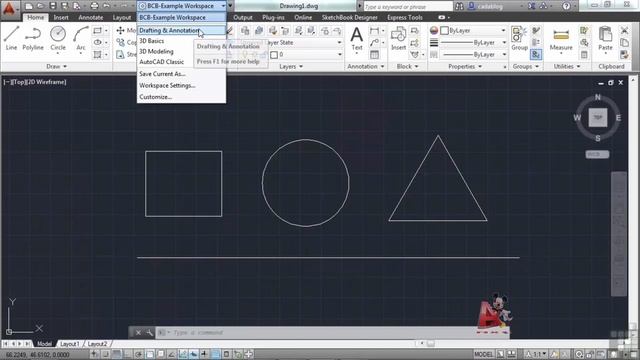Click the Help question mark icon

click(x=566, y=6)
